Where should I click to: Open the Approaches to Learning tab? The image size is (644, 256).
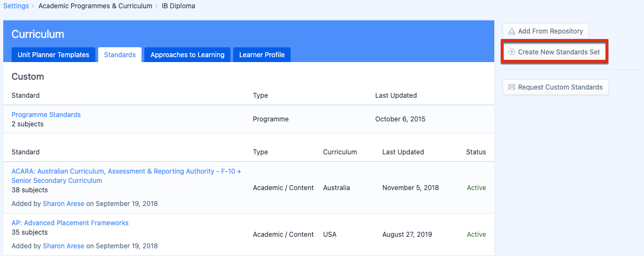[x=187, y=55]
